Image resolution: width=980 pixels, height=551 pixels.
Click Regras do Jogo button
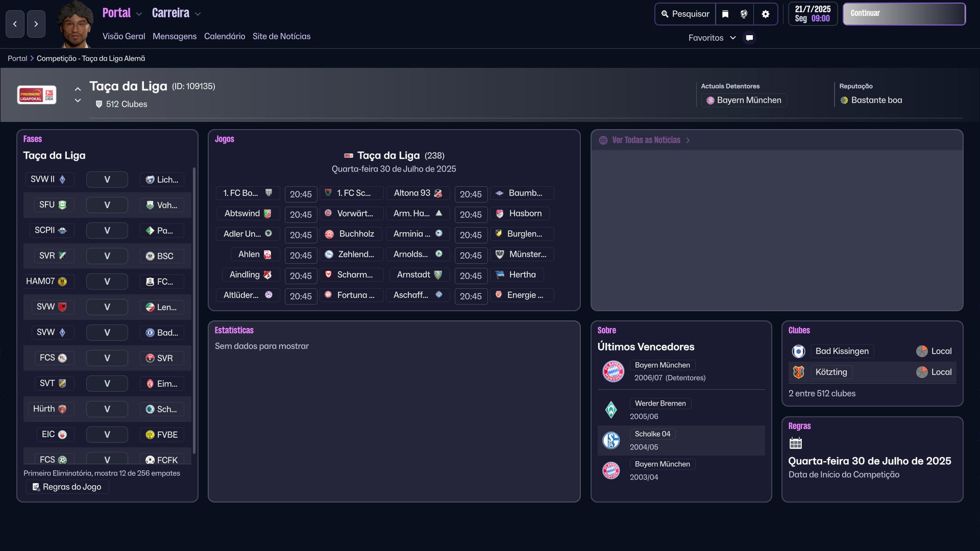(67, 487)
